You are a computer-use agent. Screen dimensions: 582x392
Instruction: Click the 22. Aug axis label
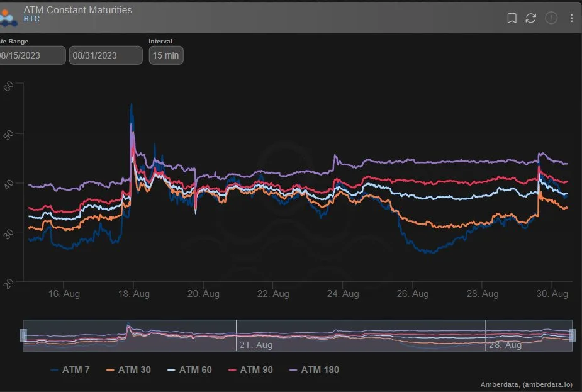coord(273,294)
